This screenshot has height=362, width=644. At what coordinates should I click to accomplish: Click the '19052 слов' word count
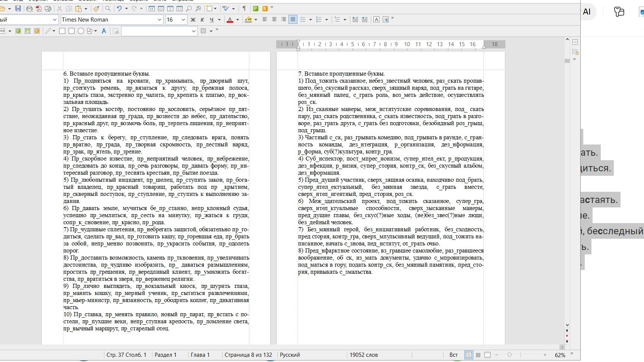coord(364,355)
